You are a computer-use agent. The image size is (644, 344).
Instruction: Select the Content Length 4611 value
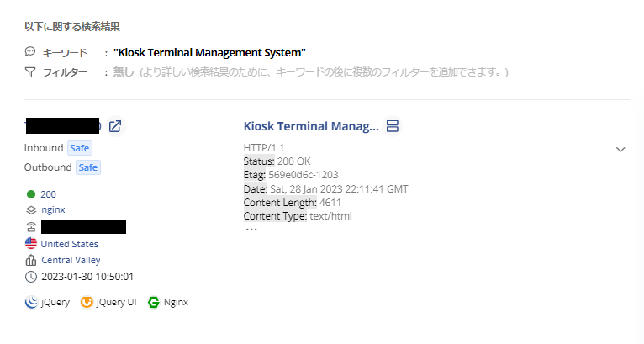(330, 203)
